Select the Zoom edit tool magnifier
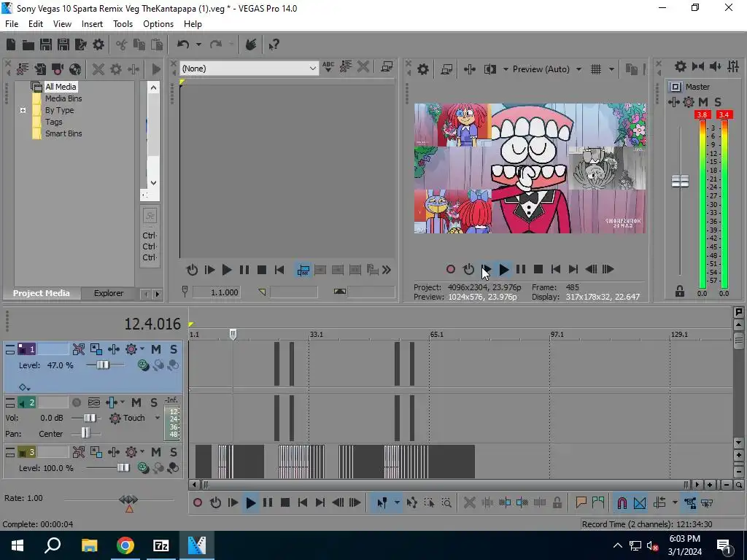This screenshot has height=560, width=747. tap(446, 503)
